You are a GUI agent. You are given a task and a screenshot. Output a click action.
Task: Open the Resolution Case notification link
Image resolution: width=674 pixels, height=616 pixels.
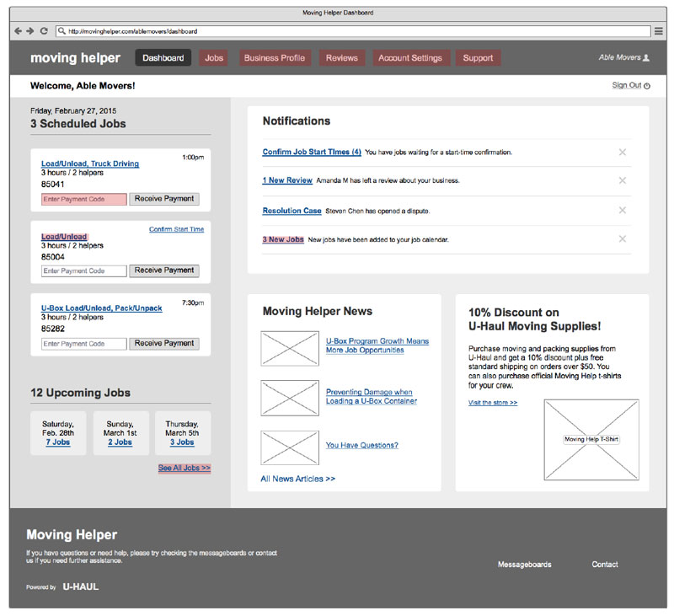pos(292,211)
